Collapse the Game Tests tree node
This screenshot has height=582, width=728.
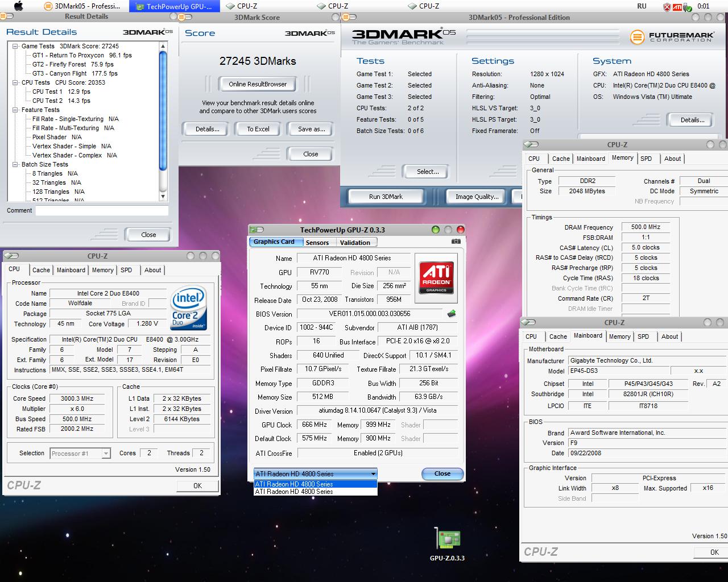pos(15,46)
